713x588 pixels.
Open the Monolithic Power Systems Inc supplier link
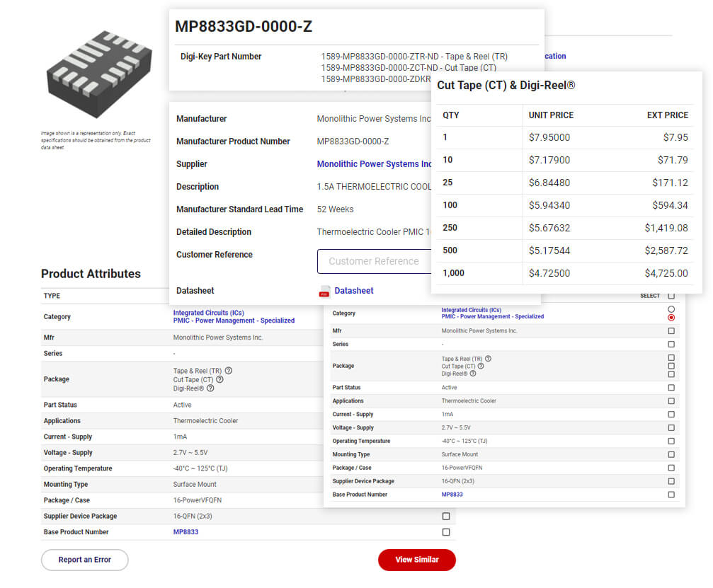tap(374, 164)
